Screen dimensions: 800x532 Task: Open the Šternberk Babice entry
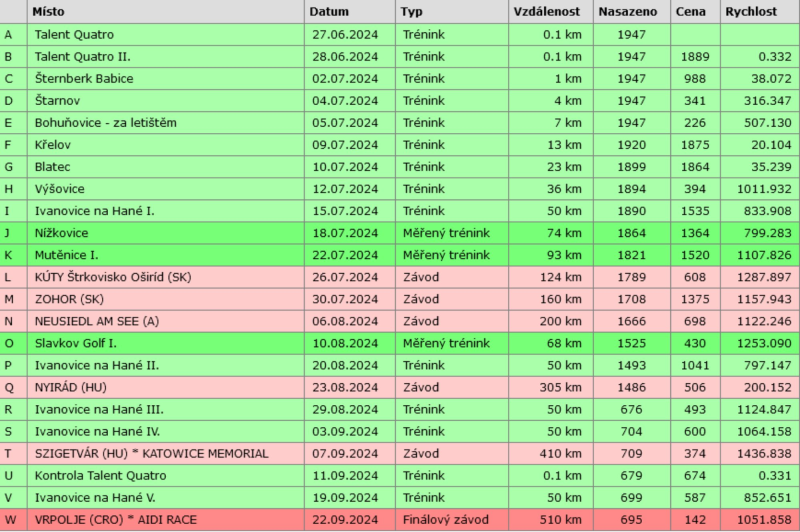84,78
